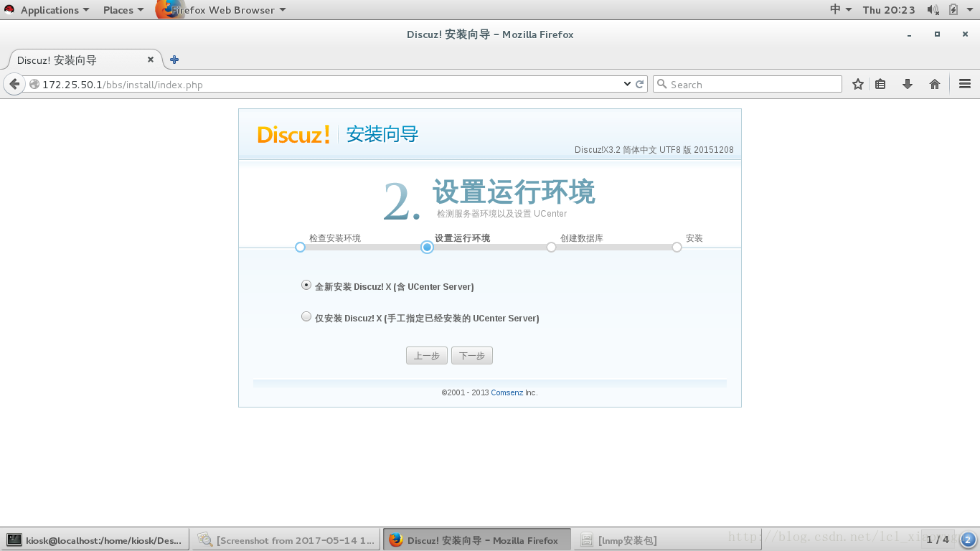Click the 创建数据库 step marker
The width and height of the screenshot is (980, 551).
pos(551,247)
